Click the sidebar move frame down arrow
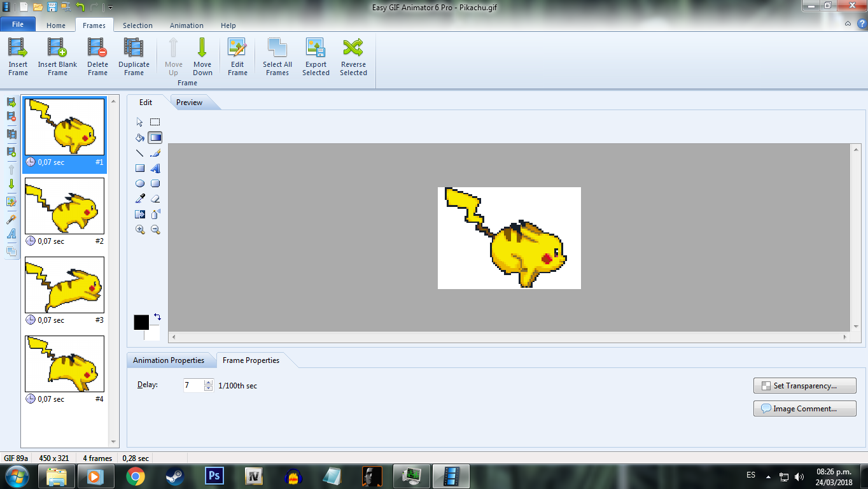 11,184
